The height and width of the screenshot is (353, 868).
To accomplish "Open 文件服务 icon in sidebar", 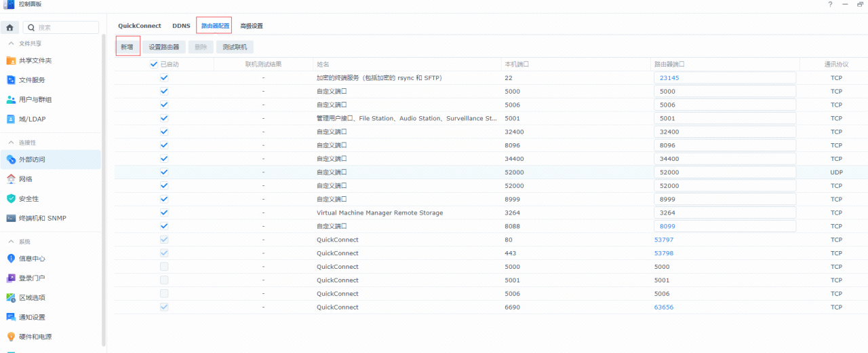I will pyautogui.click(x=11, y=80).
